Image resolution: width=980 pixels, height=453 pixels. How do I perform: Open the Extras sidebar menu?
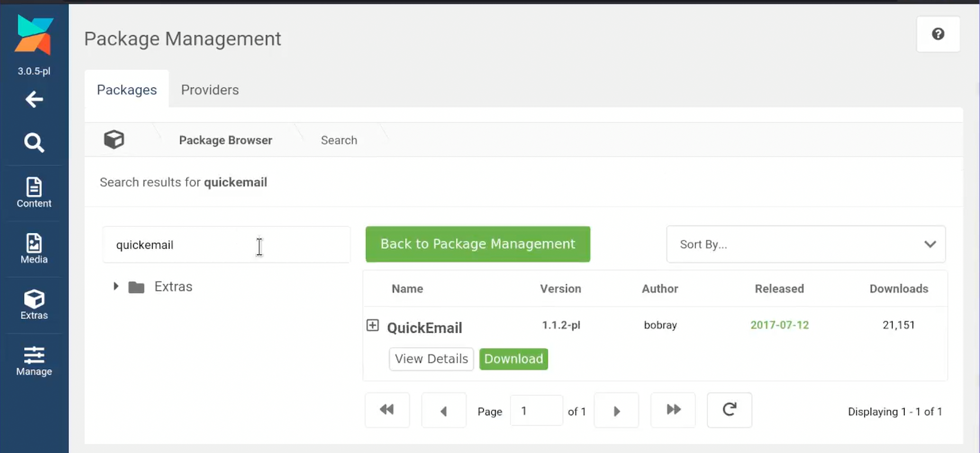[x=34, y=304]
